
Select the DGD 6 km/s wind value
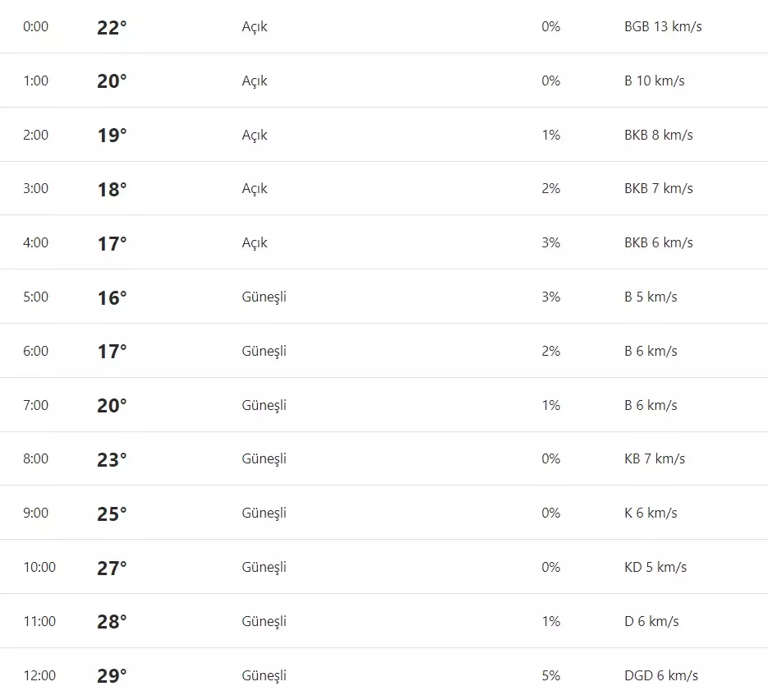click(660, 675)
